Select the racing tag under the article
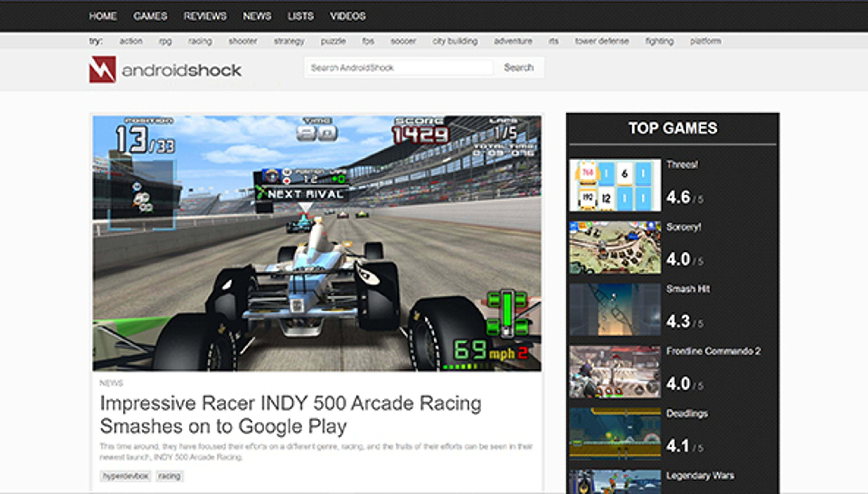Screen dimensions: 868x494 [169, 476]
